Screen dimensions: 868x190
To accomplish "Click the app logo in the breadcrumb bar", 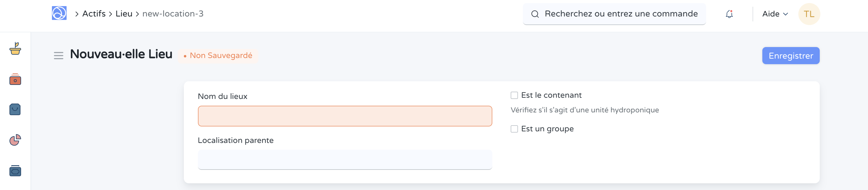I will point(59,13).
